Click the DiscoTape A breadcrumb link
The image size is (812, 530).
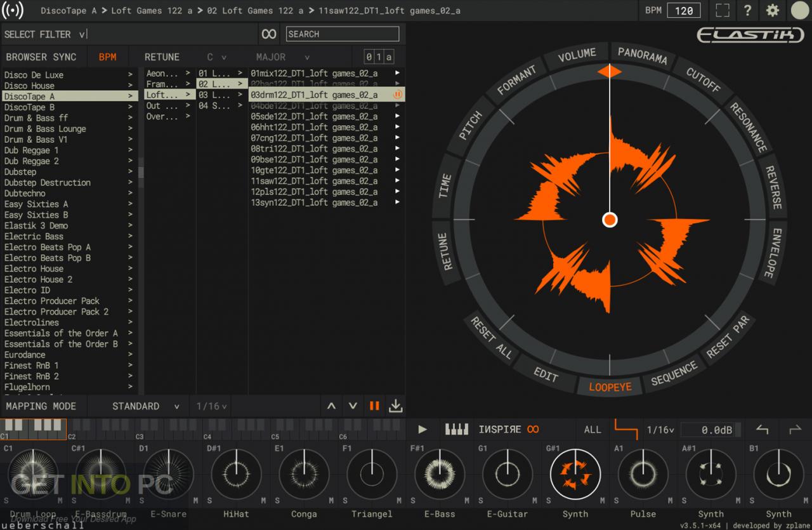coord(69,11)
